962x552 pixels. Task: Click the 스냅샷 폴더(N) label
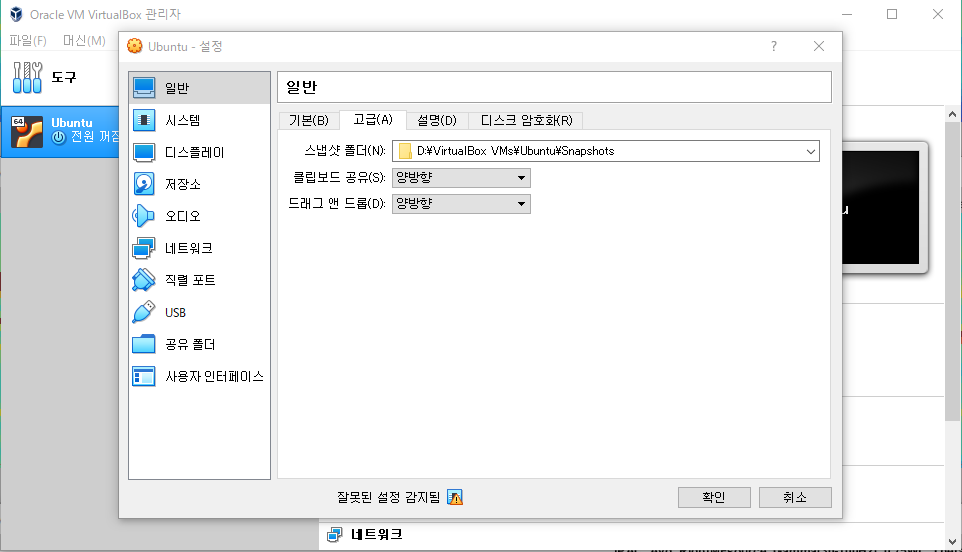[345, 151]
